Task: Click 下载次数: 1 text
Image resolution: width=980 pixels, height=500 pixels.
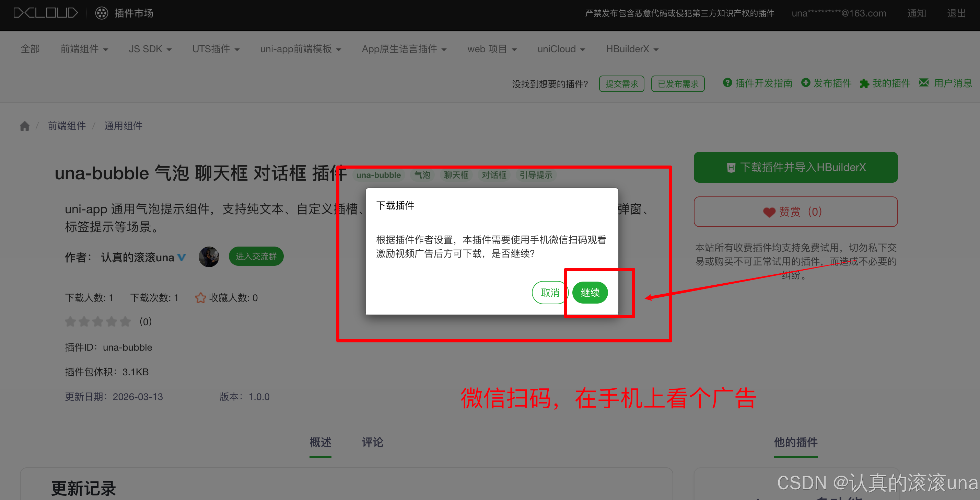Action: tap(154, 298)
